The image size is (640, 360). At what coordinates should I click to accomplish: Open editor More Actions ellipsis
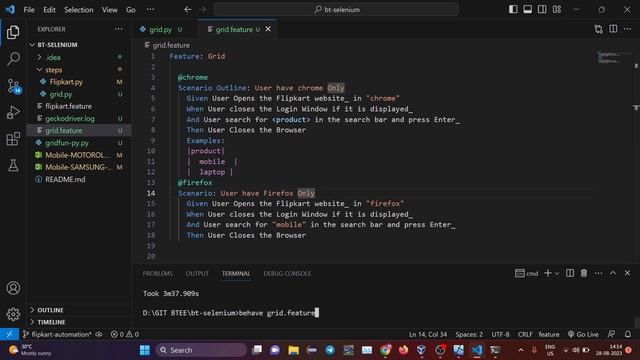click(627, 29)
